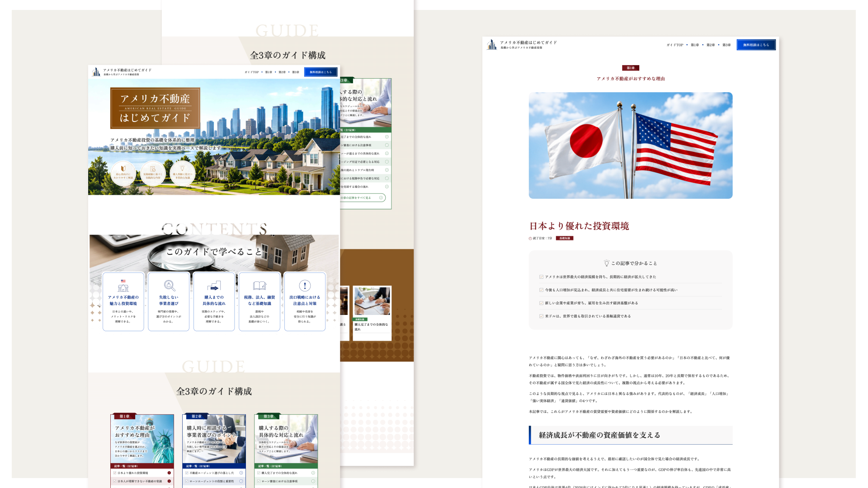Click このガイドで学べること heading
This screenshot has width=868, height=488.
click(x=214, y=252)
